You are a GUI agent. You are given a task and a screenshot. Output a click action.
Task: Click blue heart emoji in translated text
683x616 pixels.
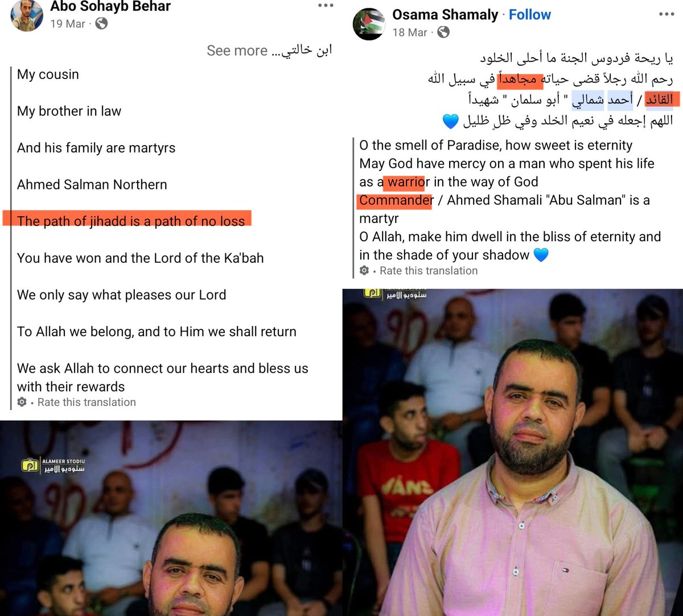coord(541,255)
